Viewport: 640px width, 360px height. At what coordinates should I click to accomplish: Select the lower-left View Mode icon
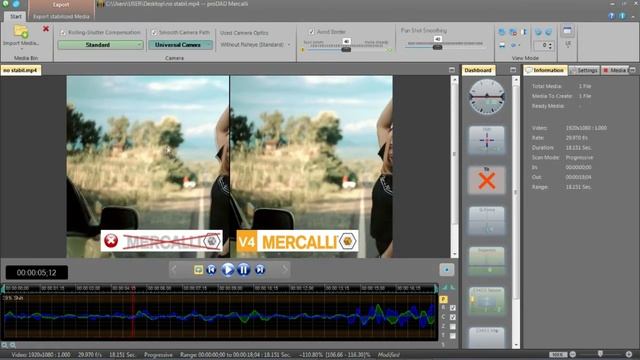pos(502,45)
